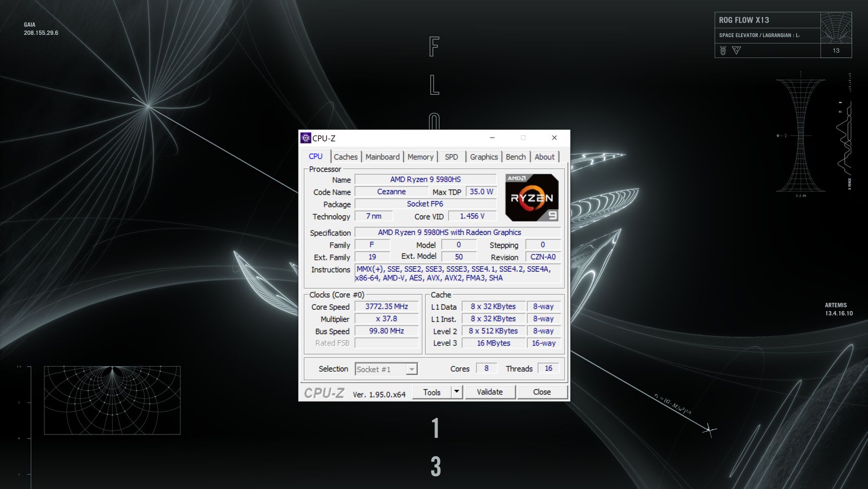Click the Close button
Image resolution: width=868 pixels, height=489 pixels.
542,392
